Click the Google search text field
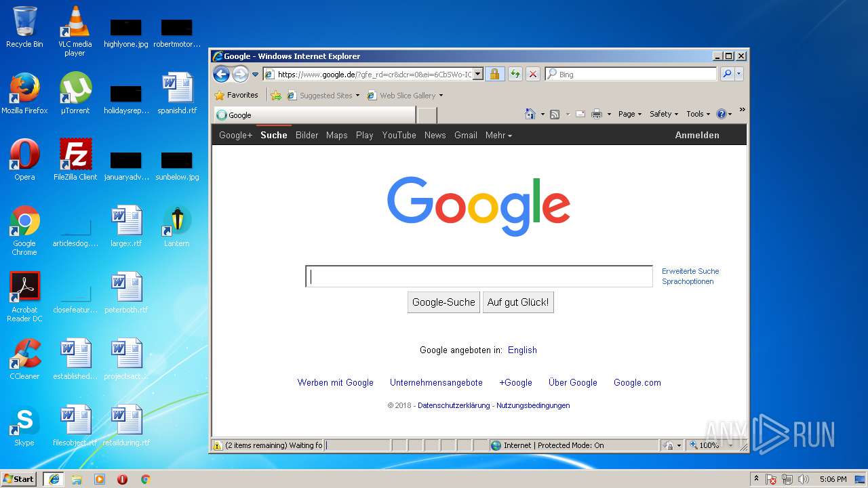The width and height of the screenshot is (868, 488). pyautogui.click(x=479, y=277)
